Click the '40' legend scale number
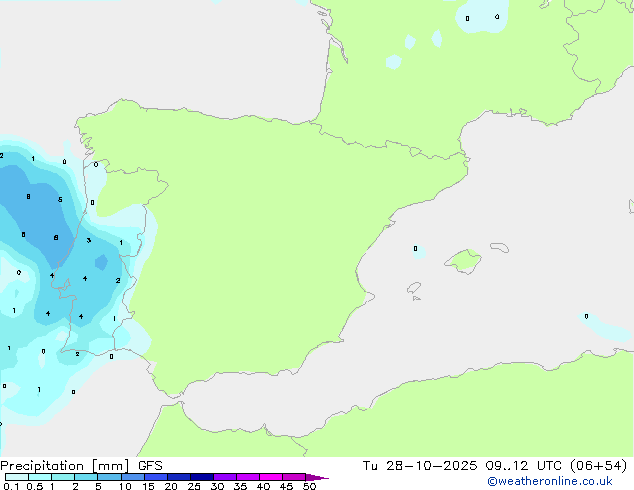Screen dimensions: 634x490 pos(263,486)
